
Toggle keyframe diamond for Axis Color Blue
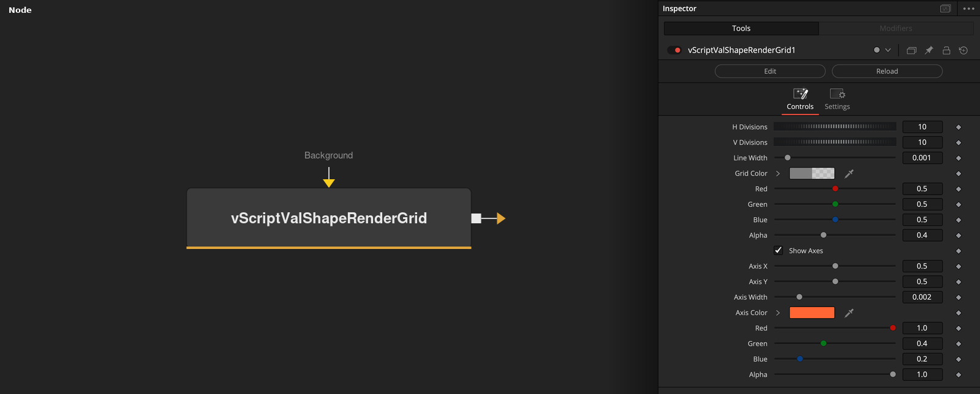pyautogui.click(x=959, y=359)
